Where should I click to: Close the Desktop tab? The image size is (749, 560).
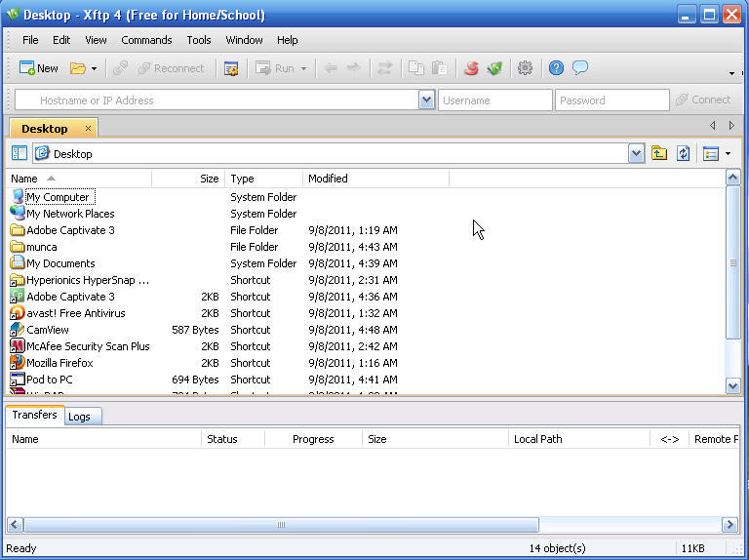pyautogui.click(x=88, y=129)
